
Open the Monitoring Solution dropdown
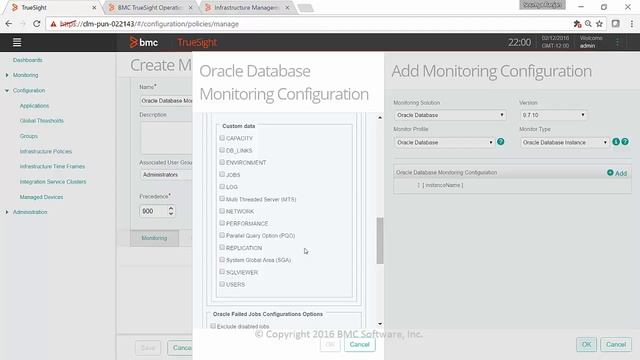pyautogui.click(x=450, y=115)
